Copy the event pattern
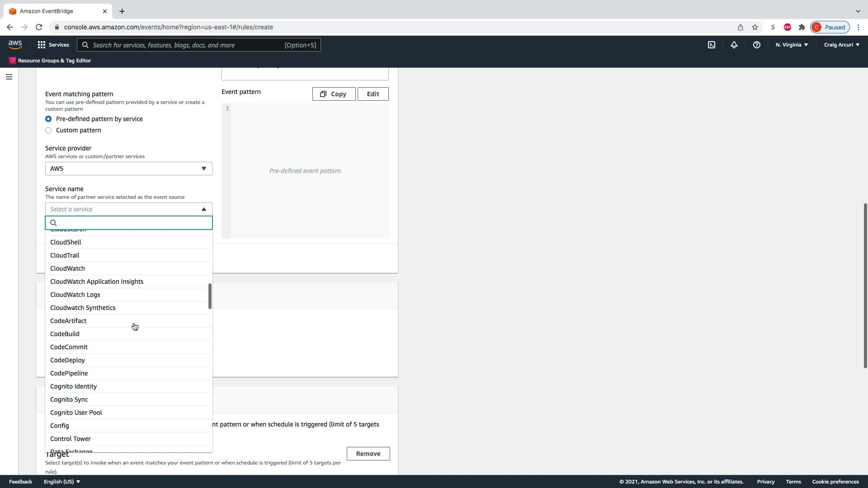 [334, 94]
